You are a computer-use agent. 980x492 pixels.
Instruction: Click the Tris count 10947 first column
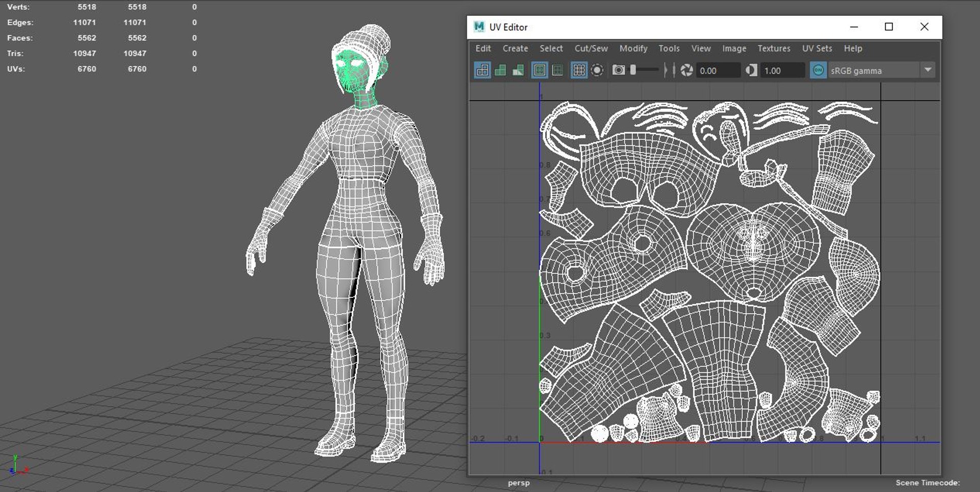[x=84, y=53]
